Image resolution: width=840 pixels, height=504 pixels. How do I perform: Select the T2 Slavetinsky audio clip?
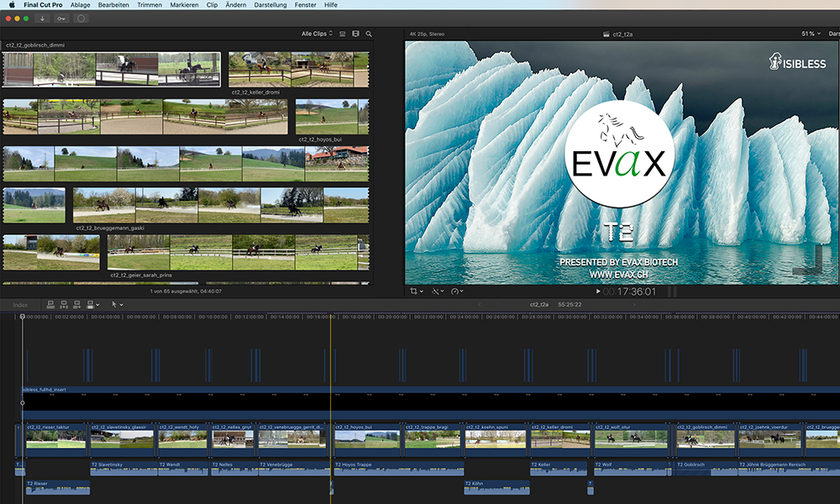tap(123, 469)
